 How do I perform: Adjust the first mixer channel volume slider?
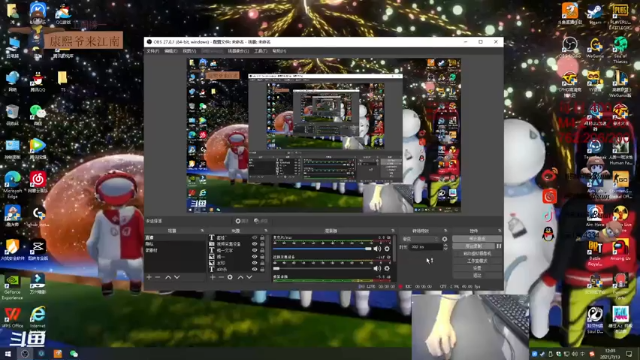(x=322, y=249)
